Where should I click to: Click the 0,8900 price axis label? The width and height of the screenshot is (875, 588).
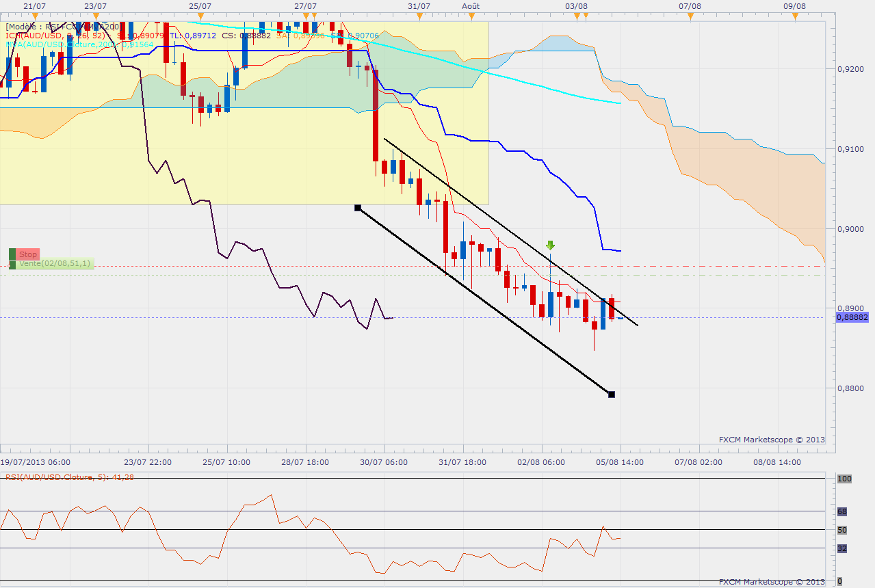(850, 309)
